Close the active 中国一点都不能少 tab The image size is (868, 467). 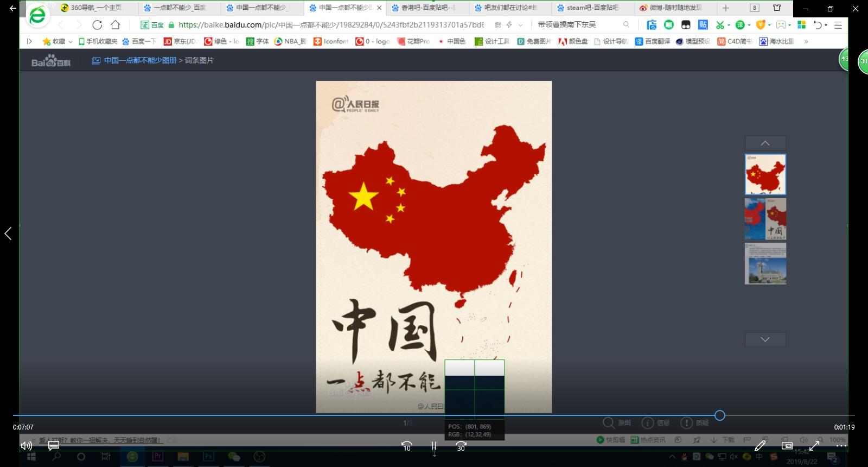379,8
